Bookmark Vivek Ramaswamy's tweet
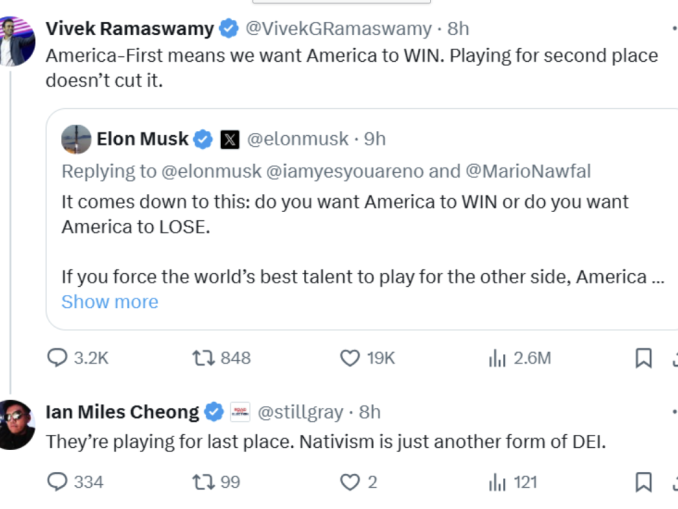This screenshot has height=509, width=678. (x=644, y=358)
